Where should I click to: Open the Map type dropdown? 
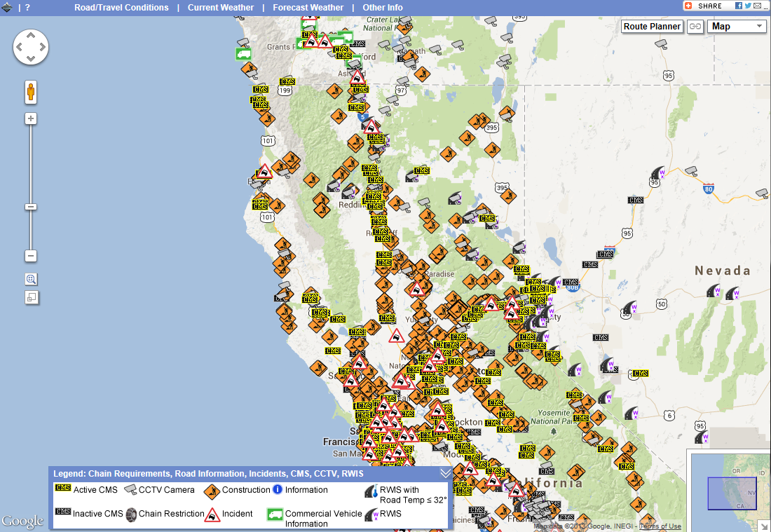(x=736, y=26)
